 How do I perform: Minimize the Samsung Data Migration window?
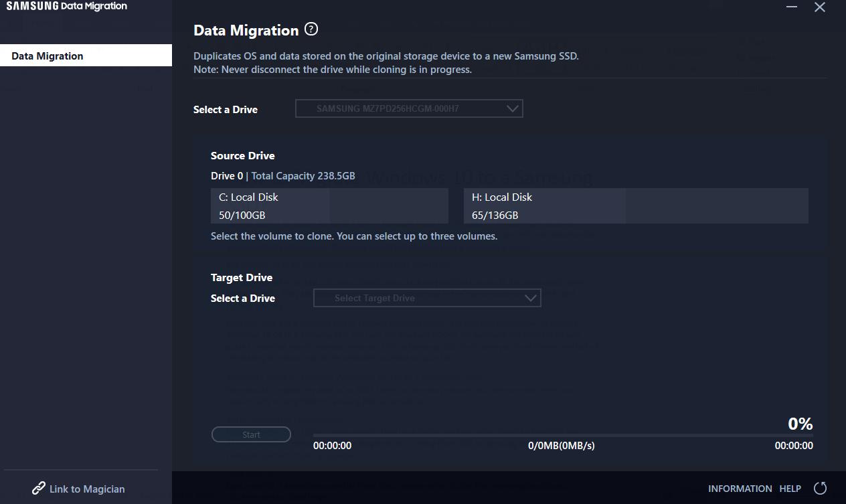[x=792, y=7]
